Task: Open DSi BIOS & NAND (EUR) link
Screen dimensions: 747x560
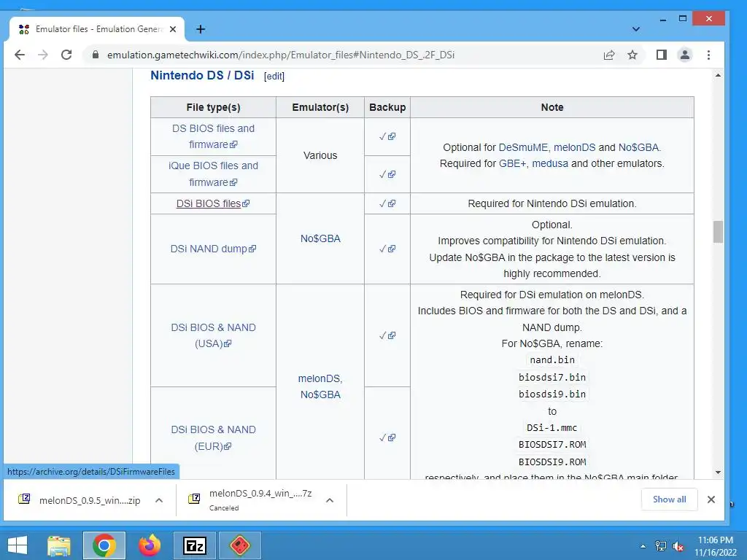Action: coord(213,437)
